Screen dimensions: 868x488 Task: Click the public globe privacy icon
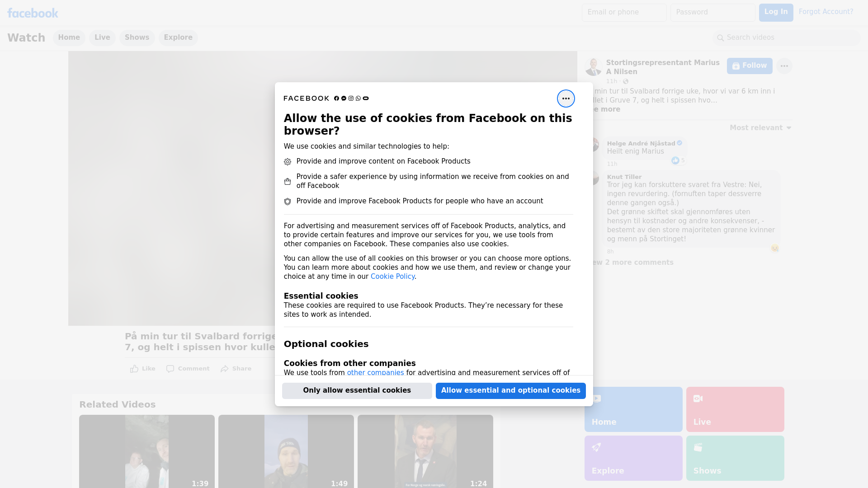point(626,81)
